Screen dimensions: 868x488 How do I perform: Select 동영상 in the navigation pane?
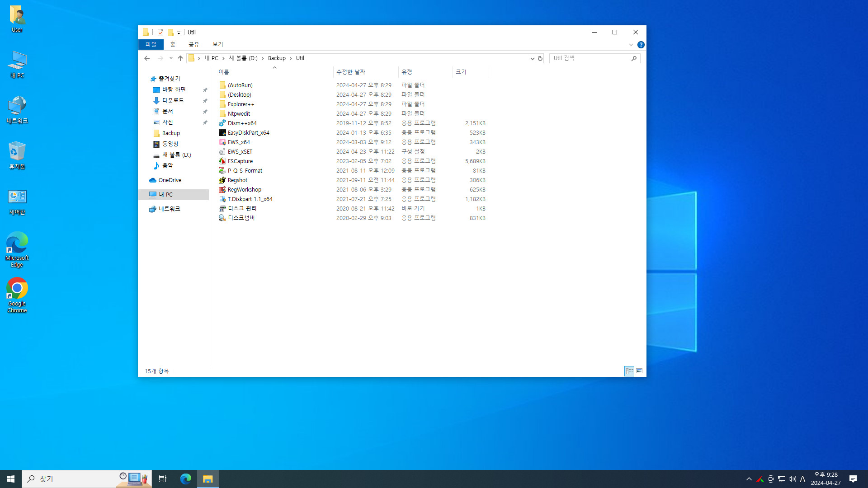(x=170, y=144)
